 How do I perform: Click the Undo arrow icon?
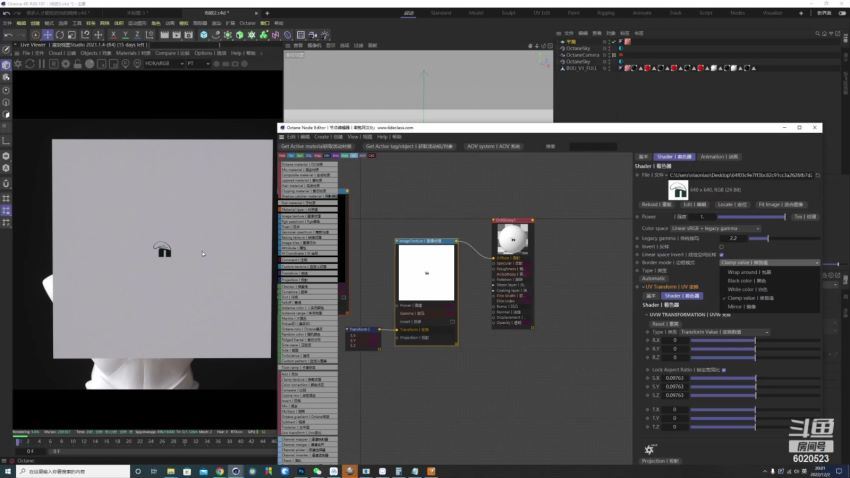tap(8, 35)
